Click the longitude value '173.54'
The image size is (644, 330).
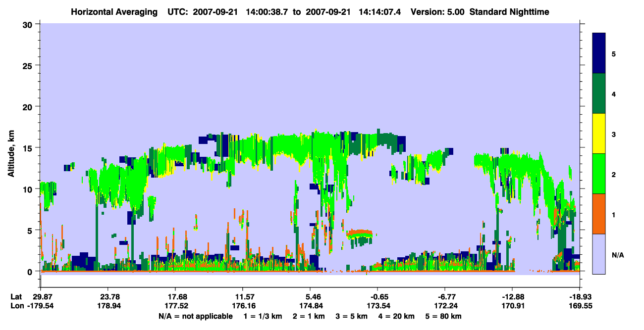tap(377, 306)
